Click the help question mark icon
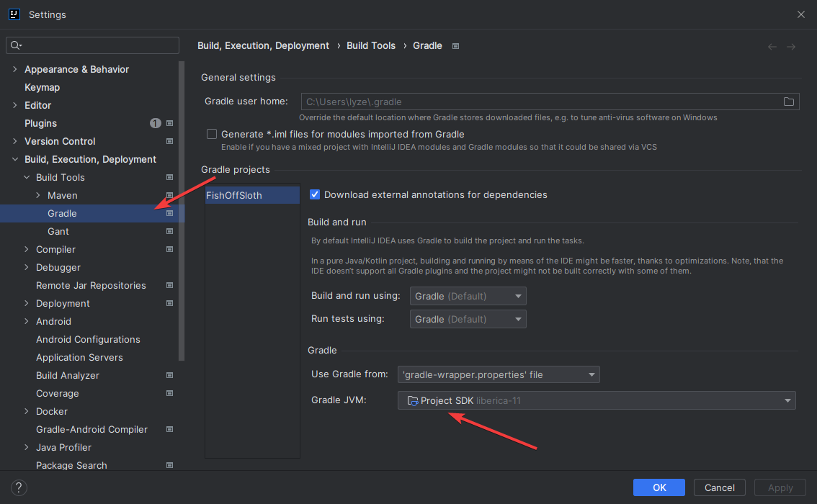The image size is (817, 504). click(19, 487)
